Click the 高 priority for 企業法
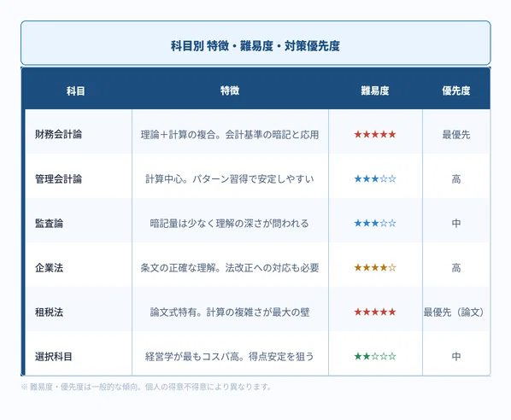 tap(456, 268)
